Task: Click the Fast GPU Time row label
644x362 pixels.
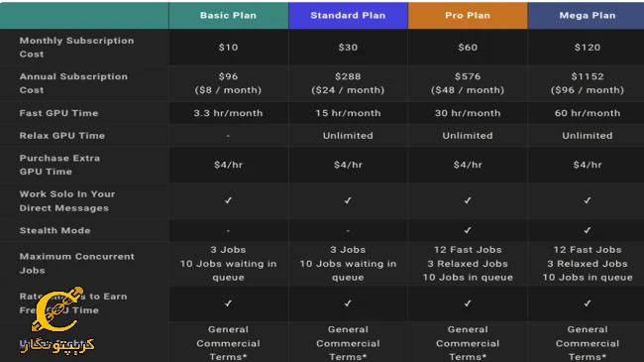Action: (58, 113)
